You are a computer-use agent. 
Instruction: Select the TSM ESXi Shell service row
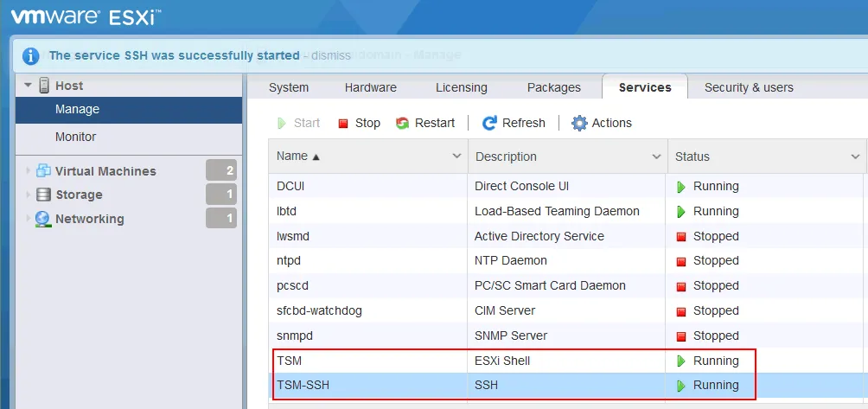(x=372, y=361)
